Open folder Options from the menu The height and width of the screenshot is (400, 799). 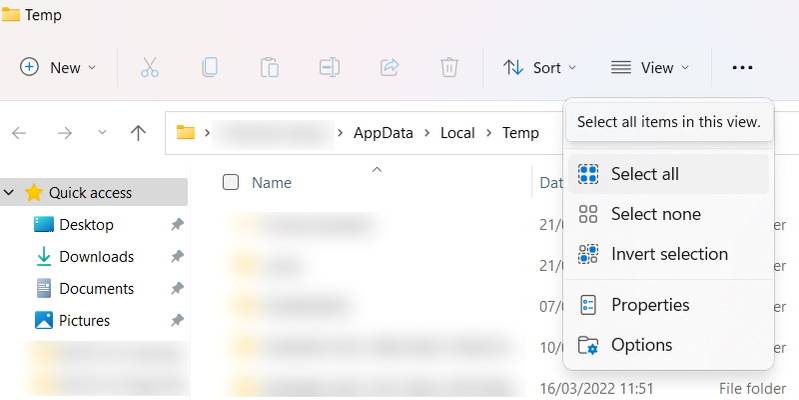click(641, 345)
